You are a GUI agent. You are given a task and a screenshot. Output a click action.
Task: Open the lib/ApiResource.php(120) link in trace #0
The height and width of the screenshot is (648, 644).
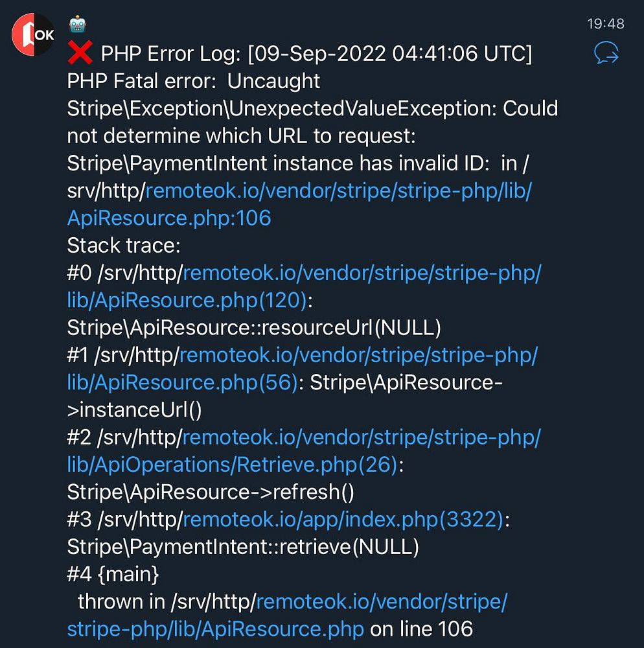[x=187, y=301]
